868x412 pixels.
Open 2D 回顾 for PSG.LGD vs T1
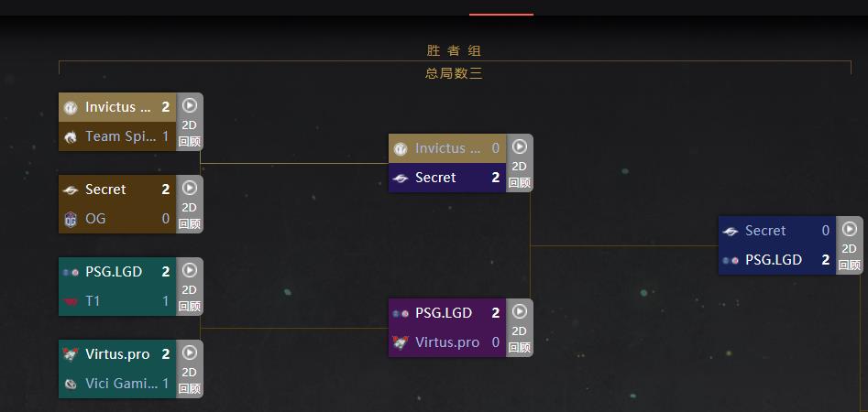[190, 298]
